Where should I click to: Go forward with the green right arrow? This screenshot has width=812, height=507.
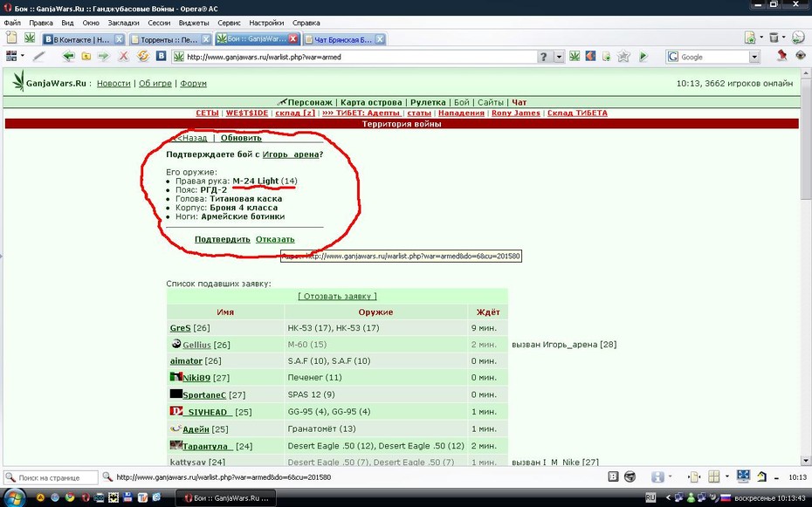pyautogui.click(x=104, y=57)
